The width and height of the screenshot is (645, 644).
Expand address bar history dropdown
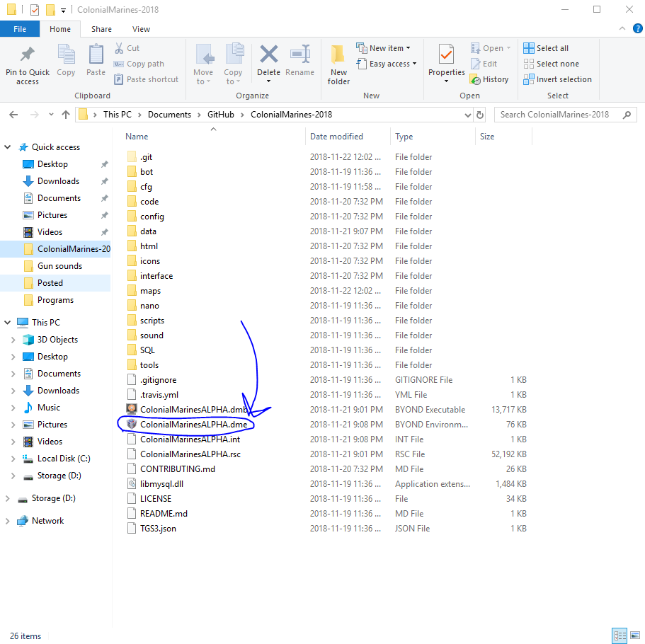(x=468, y=115)
